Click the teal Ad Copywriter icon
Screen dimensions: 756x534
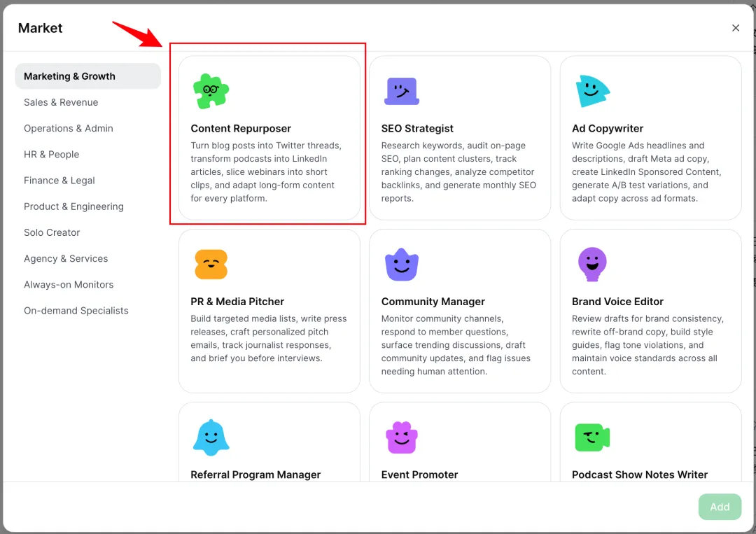coord(592,92)
